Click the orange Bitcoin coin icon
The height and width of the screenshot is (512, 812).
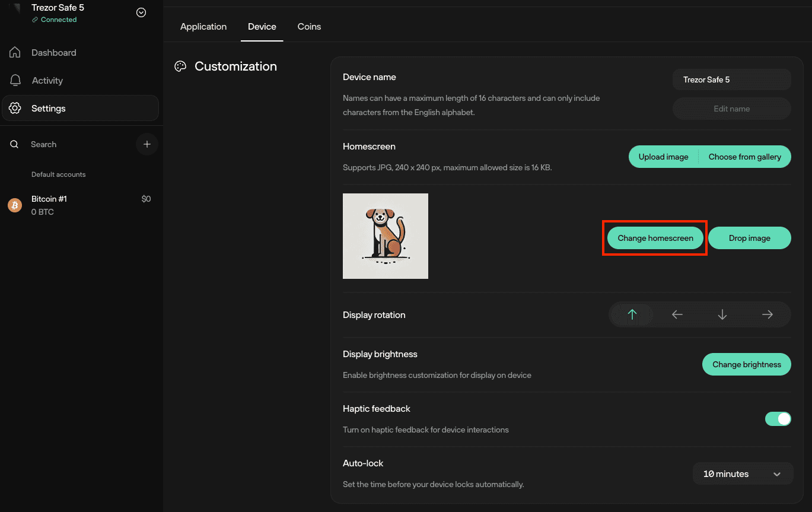pyautogui.click(x=15, y=205)
